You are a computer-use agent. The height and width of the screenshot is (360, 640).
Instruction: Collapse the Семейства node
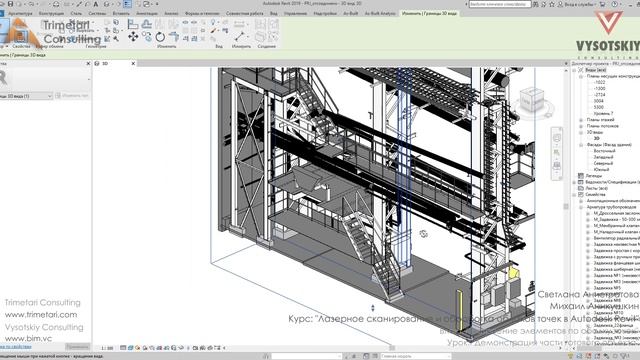pyautogui.click(x=575, y=195)
